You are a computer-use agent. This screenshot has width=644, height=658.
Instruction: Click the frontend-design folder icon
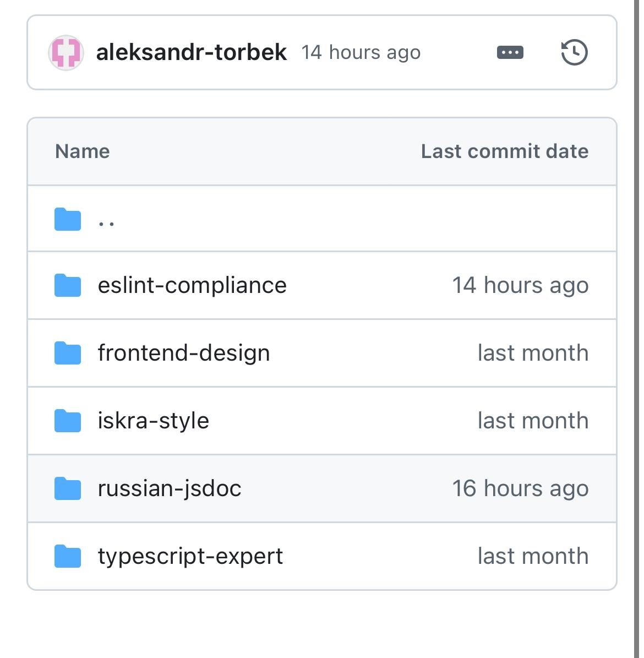click(x=68, y=353)
